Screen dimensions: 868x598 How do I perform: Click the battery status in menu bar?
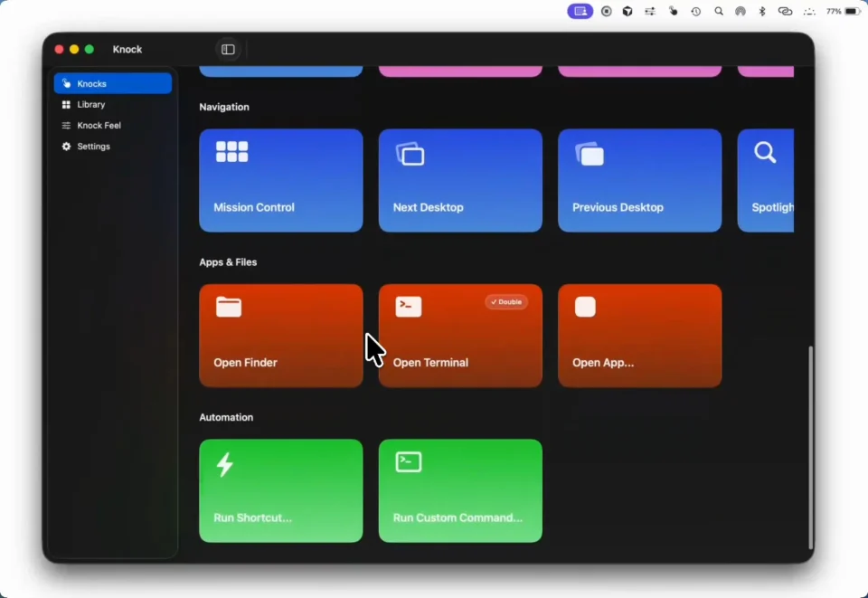[x=843, y=11]
